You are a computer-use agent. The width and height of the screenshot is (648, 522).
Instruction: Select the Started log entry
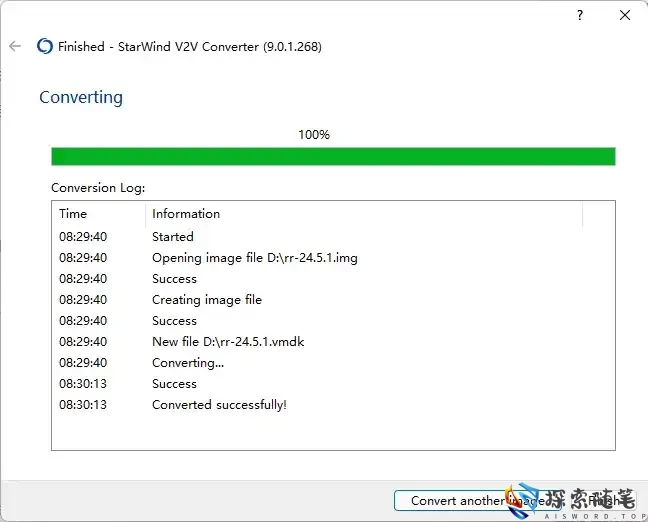[173, 237]
